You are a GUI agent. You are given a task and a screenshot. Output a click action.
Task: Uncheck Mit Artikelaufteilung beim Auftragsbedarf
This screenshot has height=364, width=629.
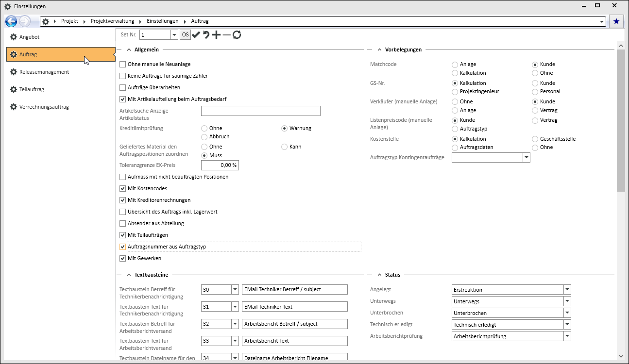click(x=123, y=99)
